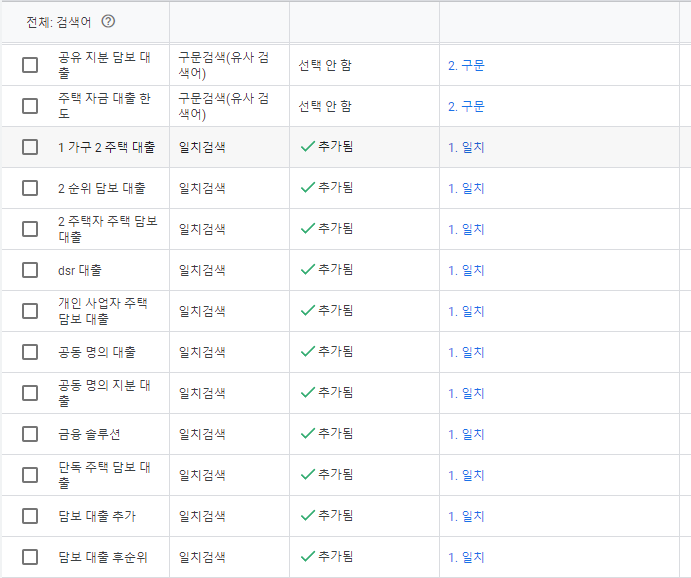Click 선택 안 함 status for 공유 지분 담보 대출

click(325, 65)
